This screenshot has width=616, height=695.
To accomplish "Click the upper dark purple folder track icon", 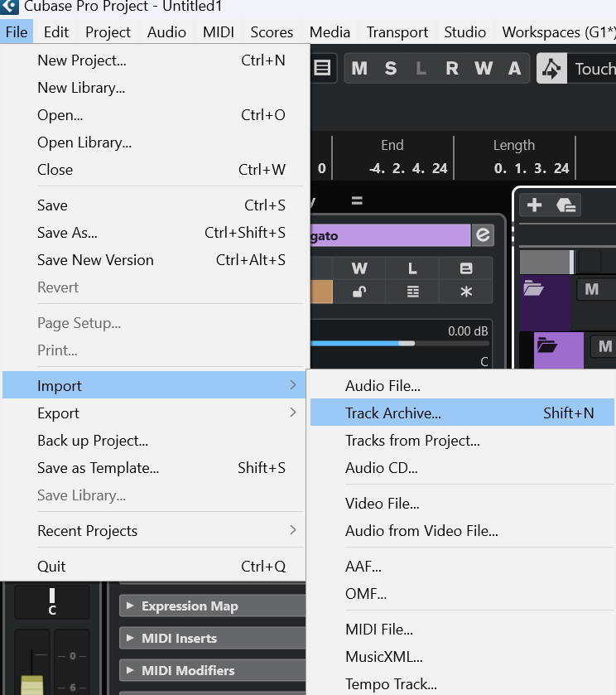I will point(533,288).
